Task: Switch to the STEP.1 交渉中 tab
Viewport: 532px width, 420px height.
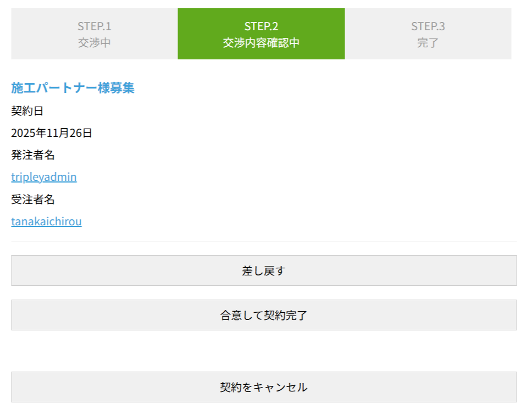Action: pyautogui.click(x=94, y=34)
